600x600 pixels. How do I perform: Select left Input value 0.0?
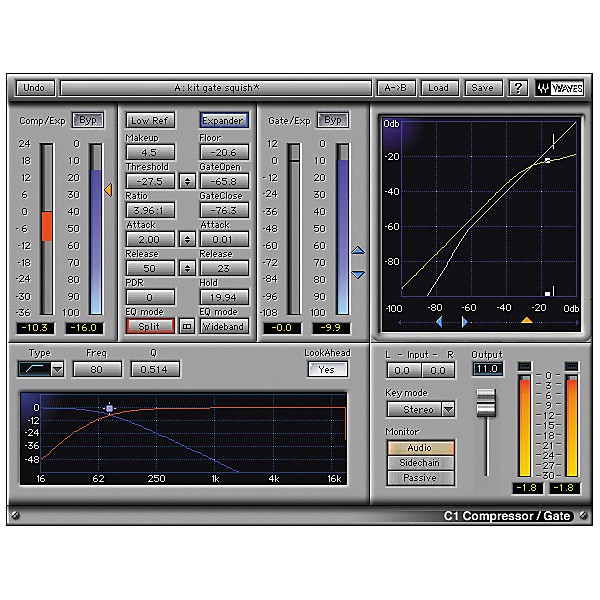pos(403,370)
